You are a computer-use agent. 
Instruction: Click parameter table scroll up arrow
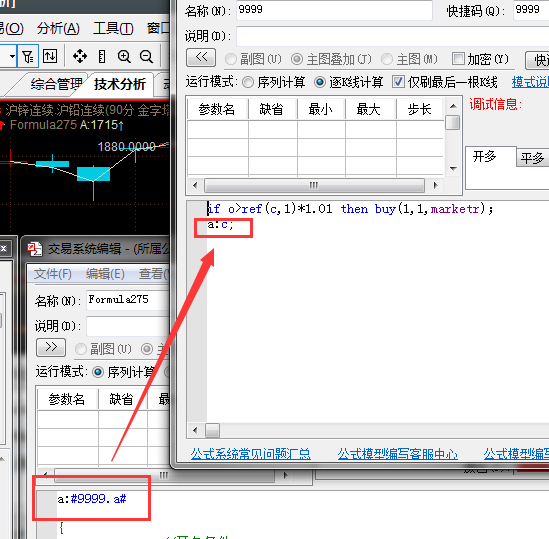coord(453,106)
